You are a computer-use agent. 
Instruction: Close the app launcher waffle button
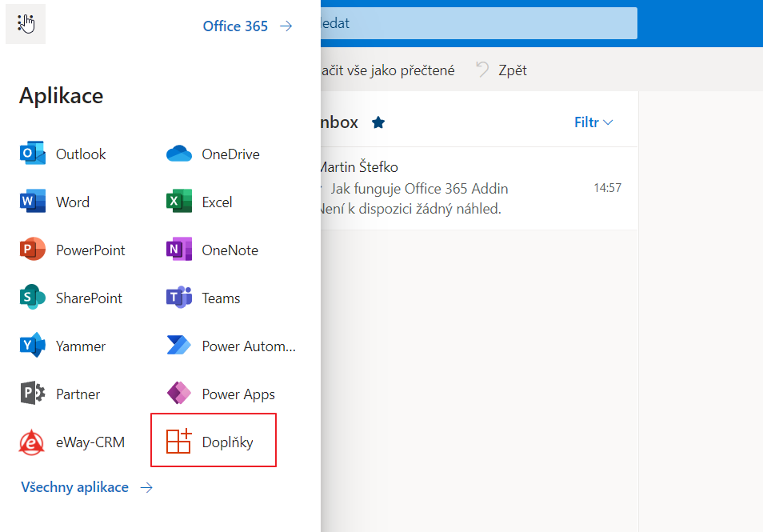[26, 24]
